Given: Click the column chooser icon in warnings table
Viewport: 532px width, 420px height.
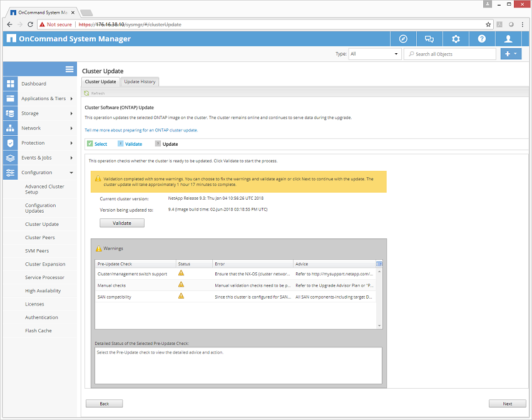Looking at the screenshot, I should click(x=379, y=264).
